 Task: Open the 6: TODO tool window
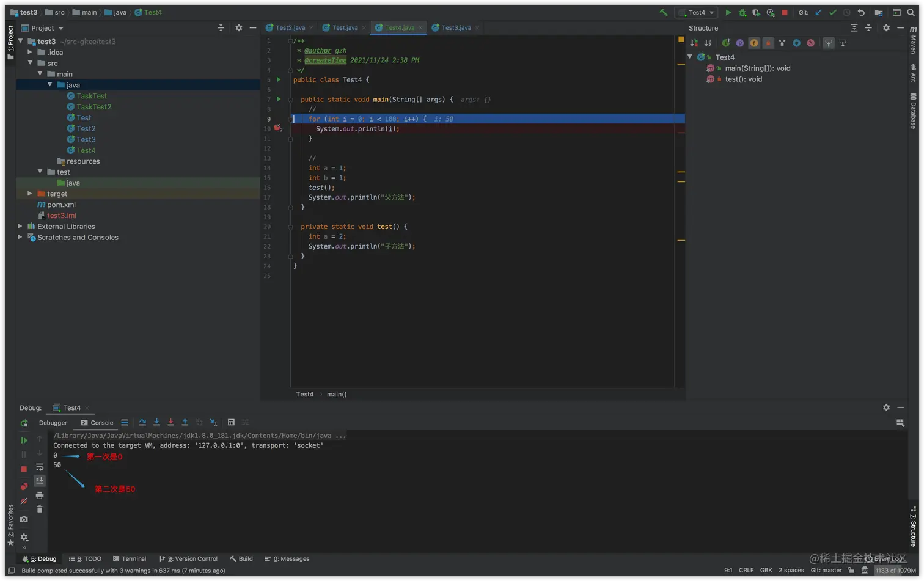[x=85, y=558]
